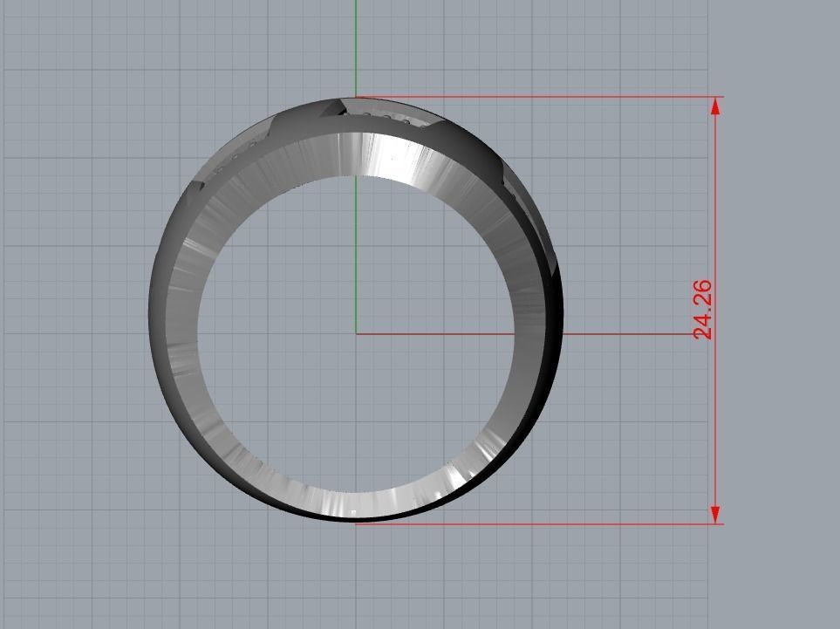Click the upper arrowhead of the dimension line

(x=715, y=106)
